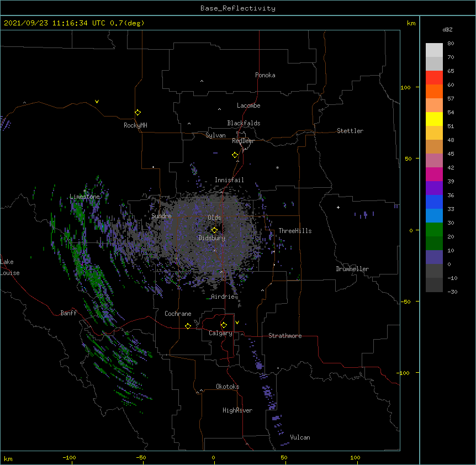476x465 pixels.
Task: Select the Vulcan label
Action: [300, 437]
